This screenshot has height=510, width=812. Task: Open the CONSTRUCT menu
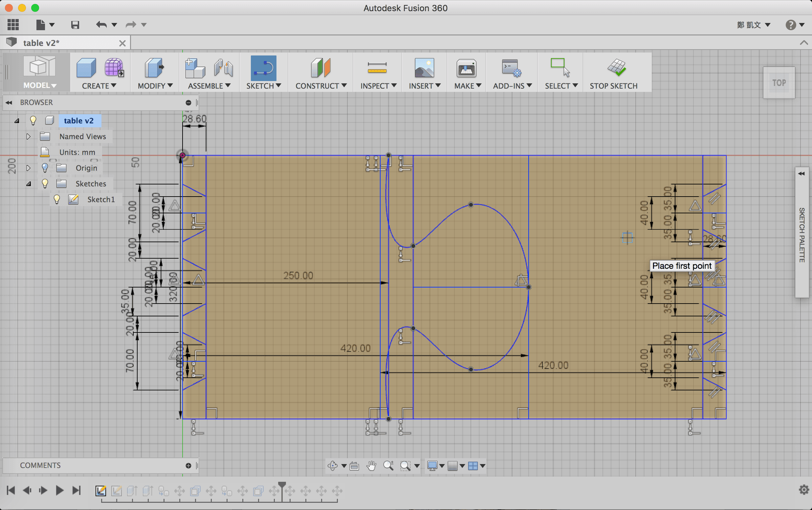pos(321,86)
